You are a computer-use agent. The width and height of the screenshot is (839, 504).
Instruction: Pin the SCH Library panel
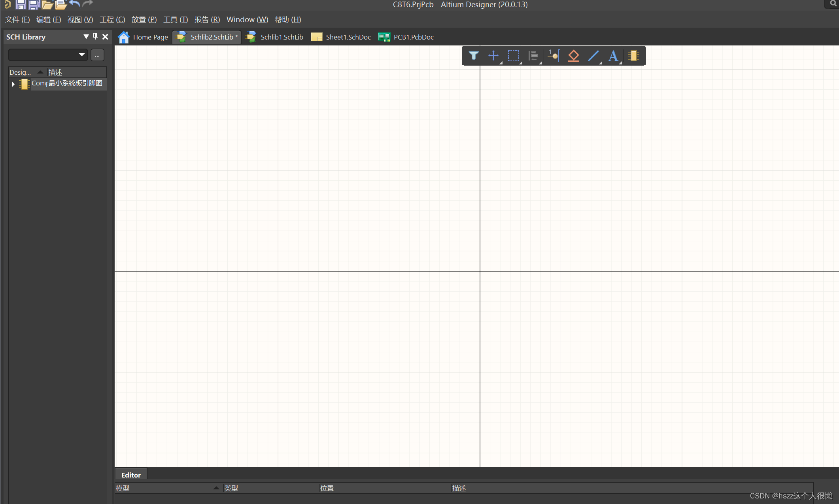click(x=95, y=36)
